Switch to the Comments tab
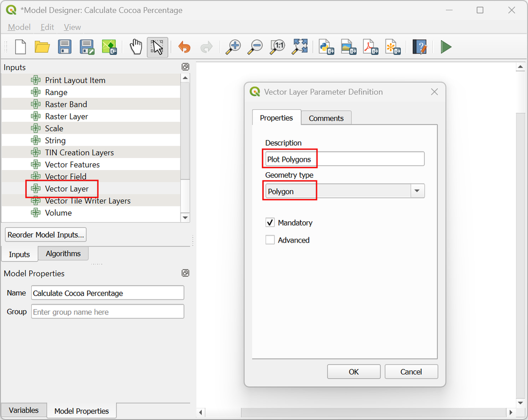The image size is (528, 420). 326,118
